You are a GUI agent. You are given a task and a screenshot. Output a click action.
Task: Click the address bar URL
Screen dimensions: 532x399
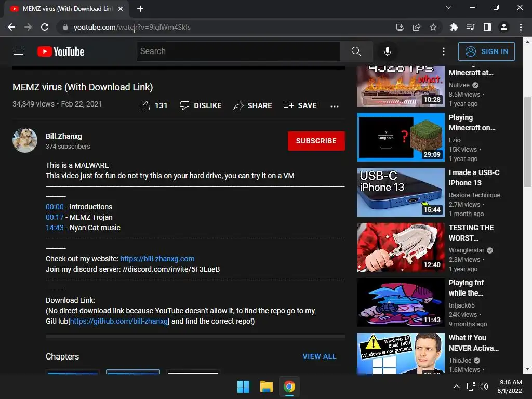click(x=132, y=27)
